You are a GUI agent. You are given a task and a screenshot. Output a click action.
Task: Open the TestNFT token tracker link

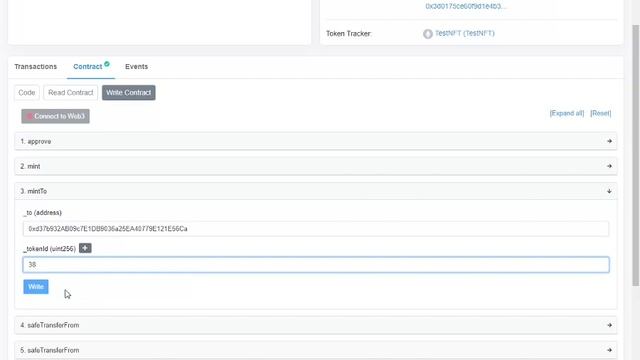[464, 33]
